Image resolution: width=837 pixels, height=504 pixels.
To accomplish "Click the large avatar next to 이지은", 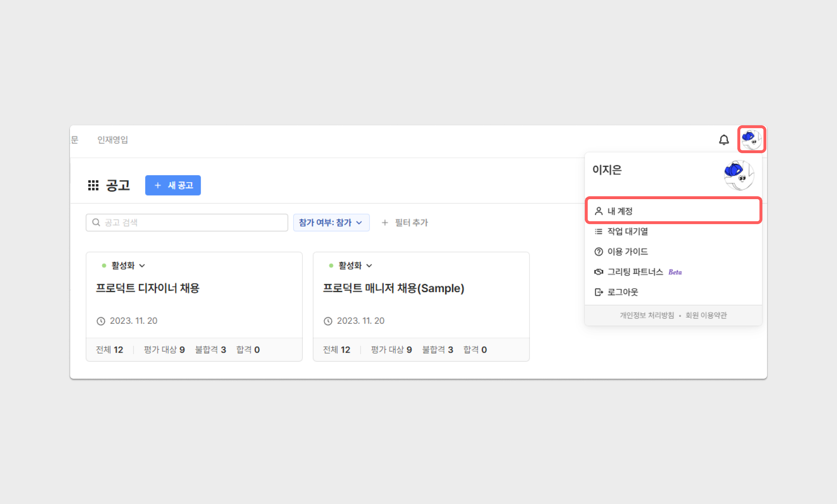I will (x=739, y=175).
